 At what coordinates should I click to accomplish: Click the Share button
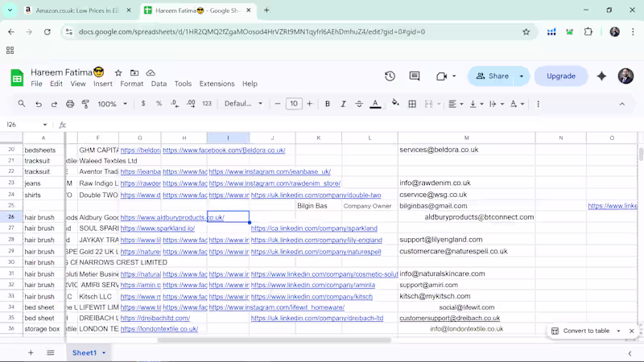tap(493, 76)
